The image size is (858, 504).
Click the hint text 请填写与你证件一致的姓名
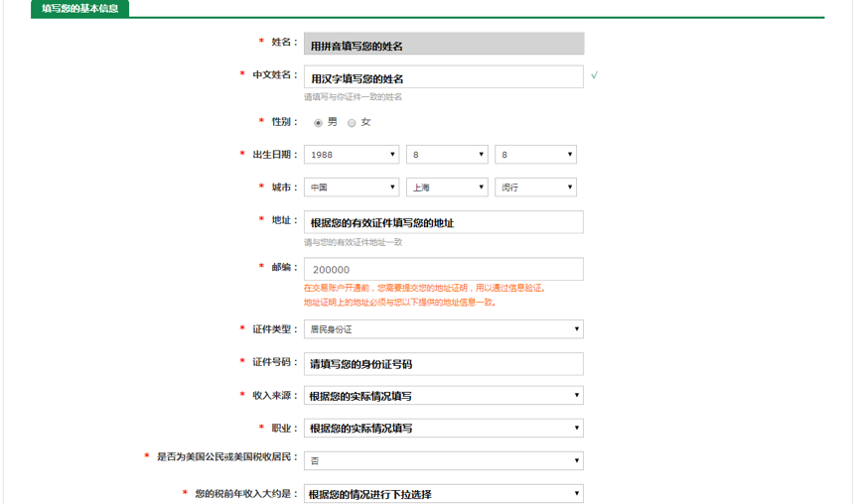(353, 97)
